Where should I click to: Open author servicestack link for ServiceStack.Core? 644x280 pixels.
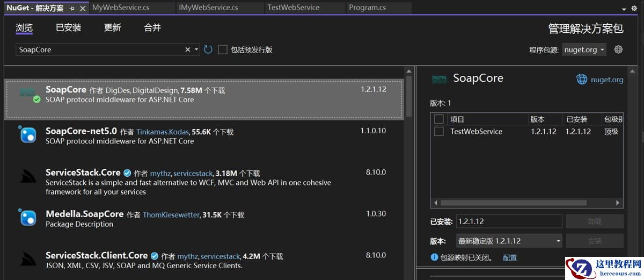(x=193, y=174)
